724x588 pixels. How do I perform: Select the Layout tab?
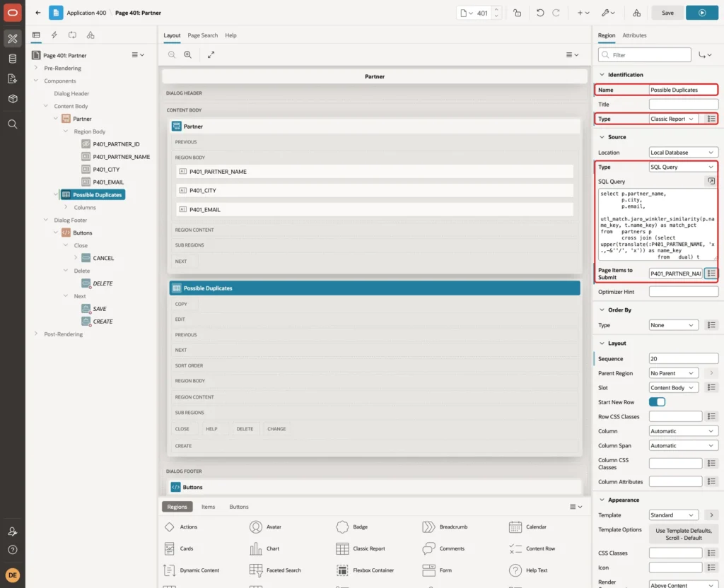pos(172,35)
